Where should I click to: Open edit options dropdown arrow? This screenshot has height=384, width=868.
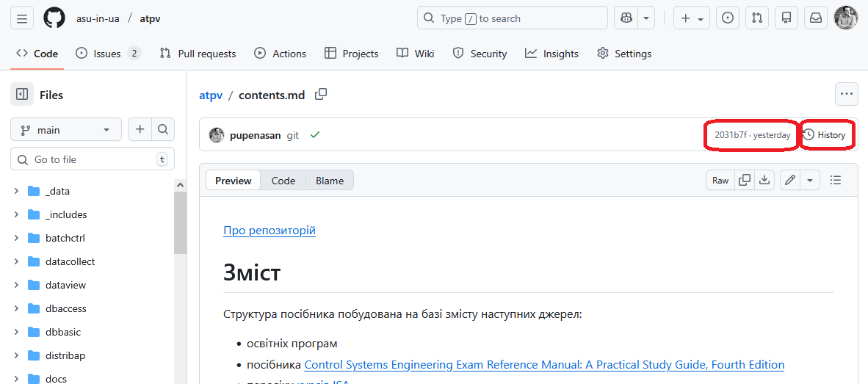(810, 181)
